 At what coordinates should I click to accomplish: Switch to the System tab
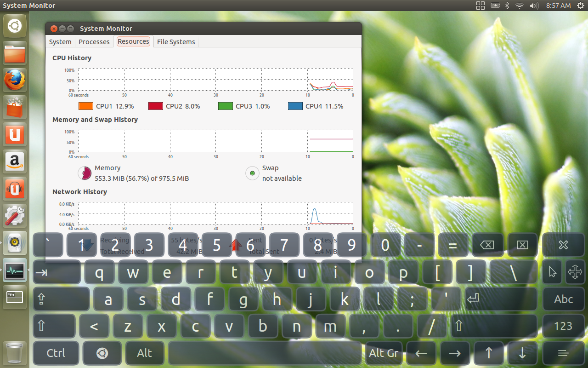60,42
